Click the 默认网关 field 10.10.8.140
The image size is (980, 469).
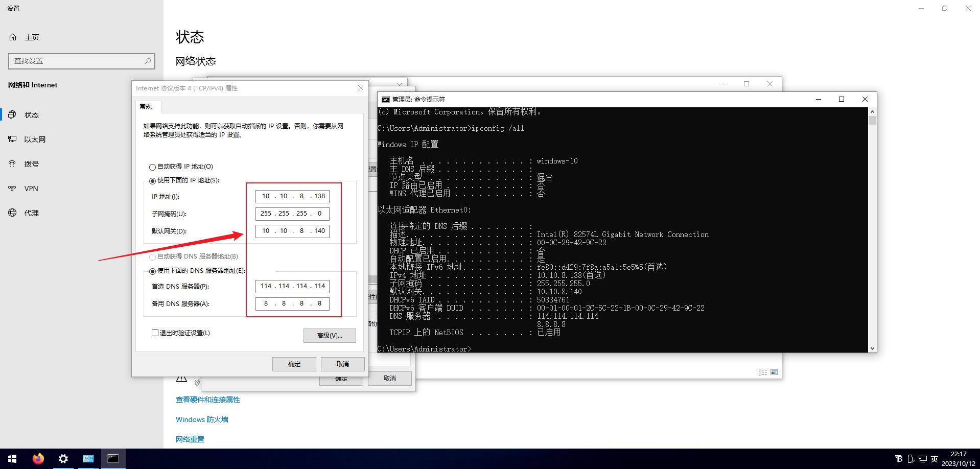(x=292, y=231)
